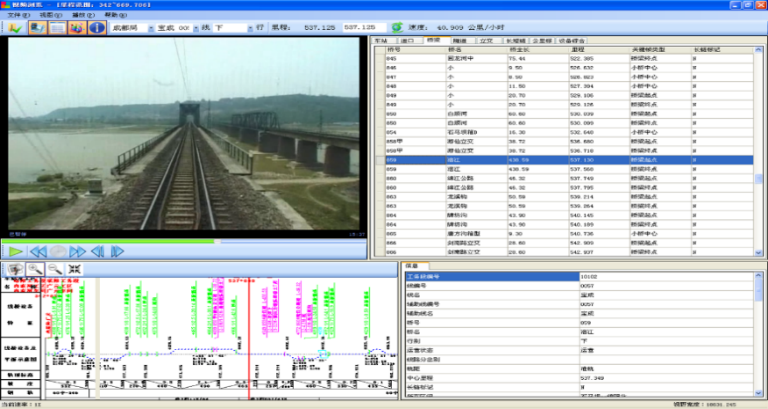
Task: Step forward one frame in the video
Action: coord(119,252)
